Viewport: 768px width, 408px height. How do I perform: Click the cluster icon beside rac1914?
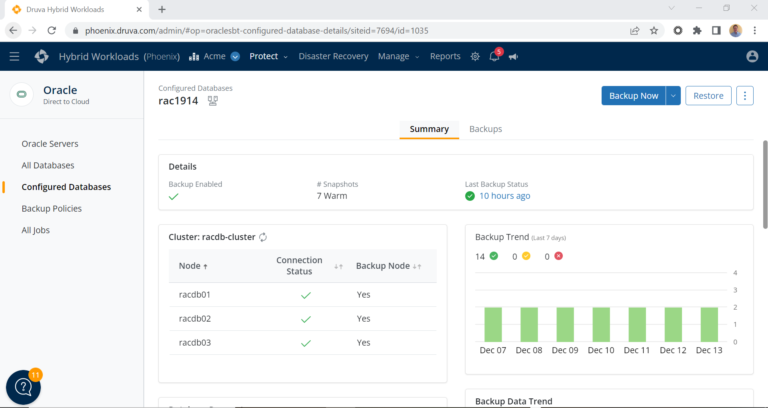point(213,101)
